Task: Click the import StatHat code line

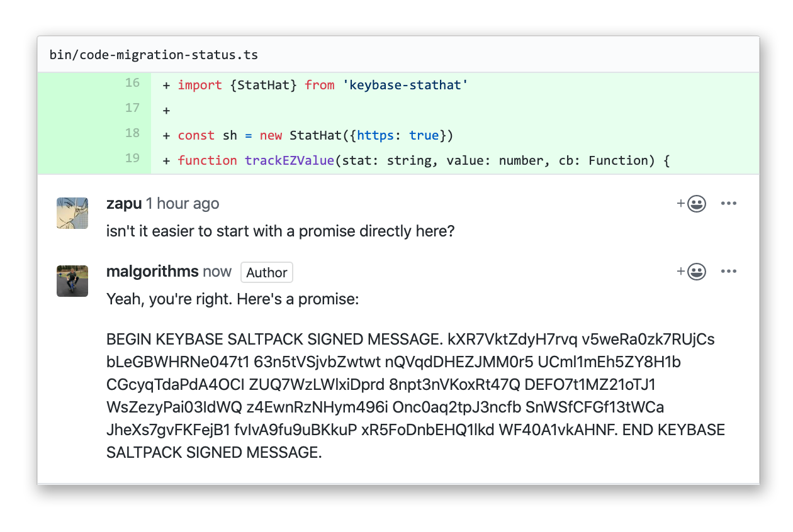Action: click(315, 85)
